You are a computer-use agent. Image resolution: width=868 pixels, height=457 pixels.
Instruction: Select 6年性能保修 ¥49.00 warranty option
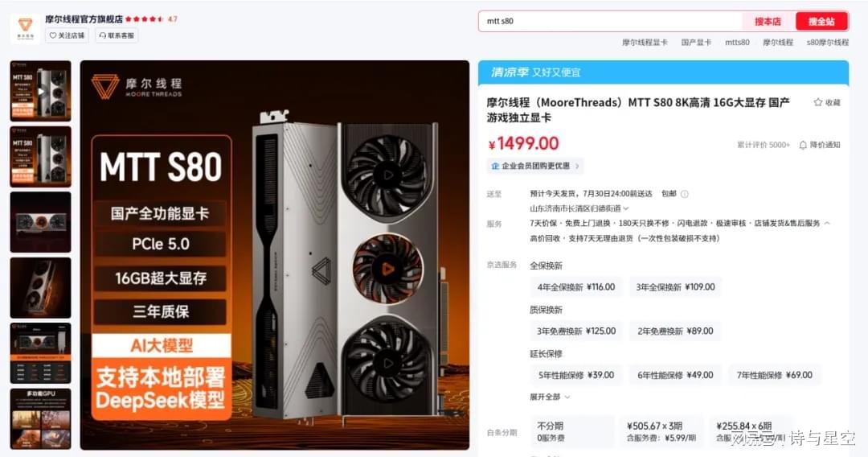(x=675, y=375)
